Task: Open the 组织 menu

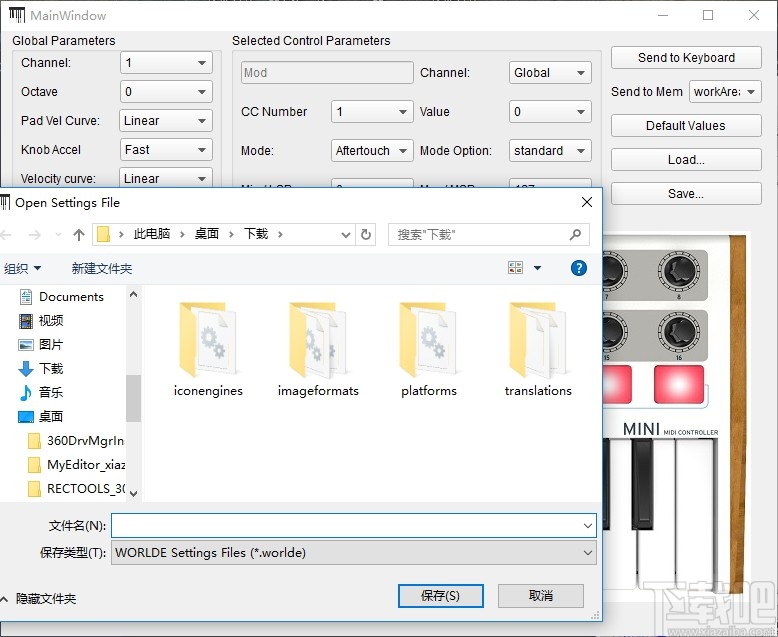Action: [23, 268]
